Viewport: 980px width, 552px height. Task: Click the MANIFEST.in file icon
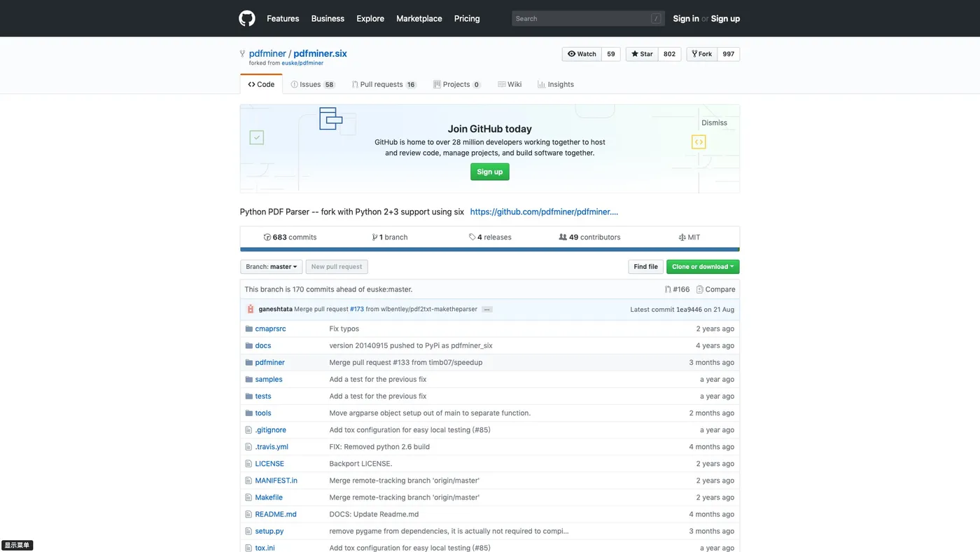tap(248, 480)
